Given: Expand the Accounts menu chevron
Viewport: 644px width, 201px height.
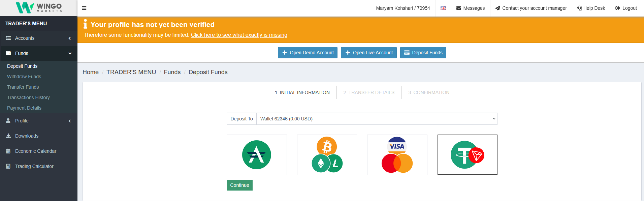Looking at the screenshot, I should 70,38.
